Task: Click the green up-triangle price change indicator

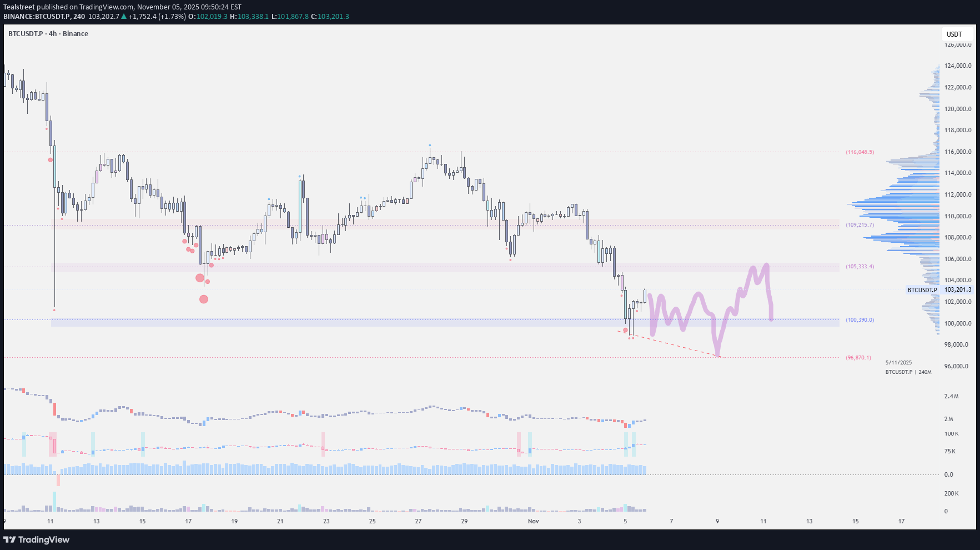Action: coord(123,16)
